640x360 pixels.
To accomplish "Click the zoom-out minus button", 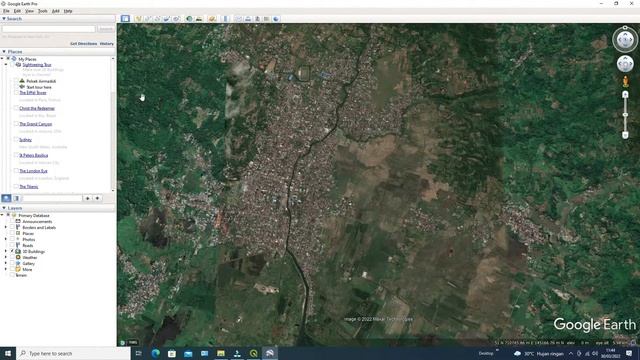I will 625,135.
